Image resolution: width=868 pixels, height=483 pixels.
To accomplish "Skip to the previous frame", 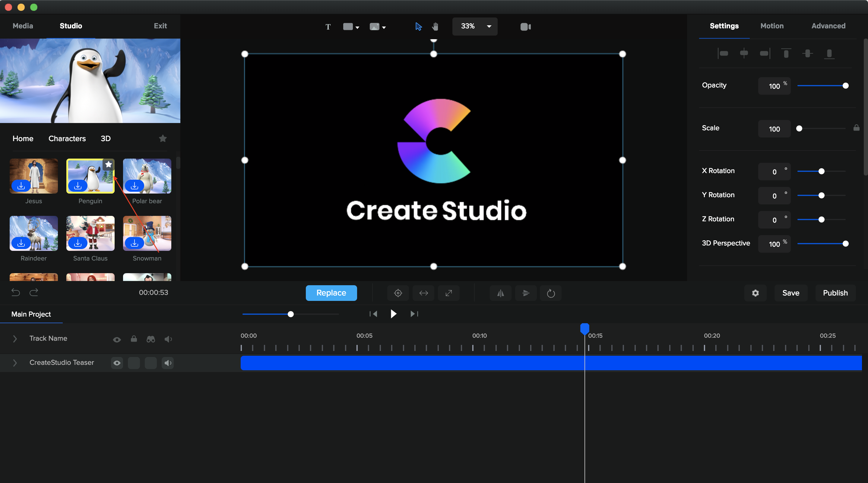I will 373,314.
